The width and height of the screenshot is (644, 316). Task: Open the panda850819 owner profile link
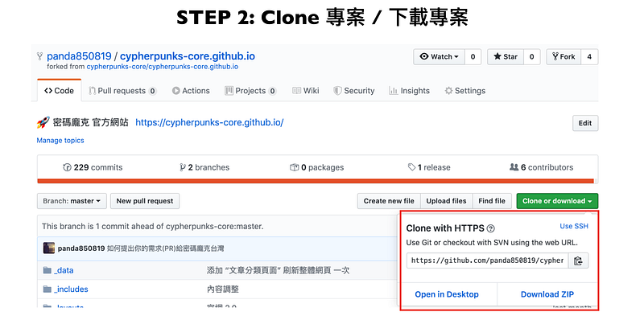[x=79, y=56]
